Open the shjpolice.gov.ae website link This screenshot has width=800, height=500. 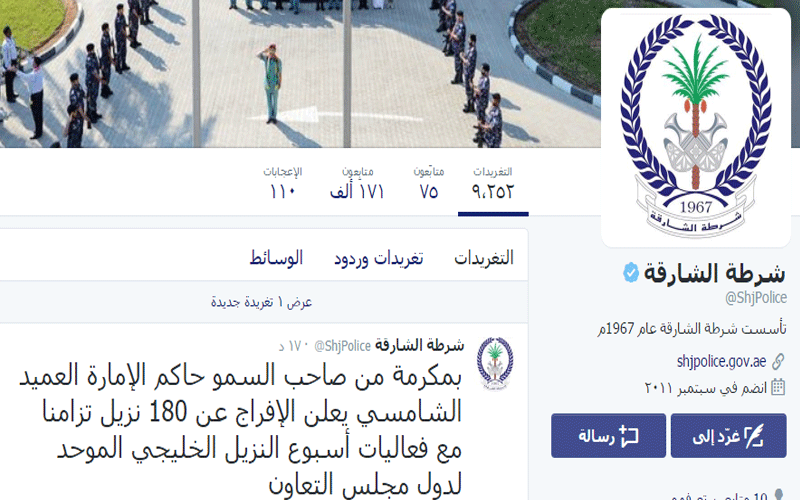tap(721, 362)
